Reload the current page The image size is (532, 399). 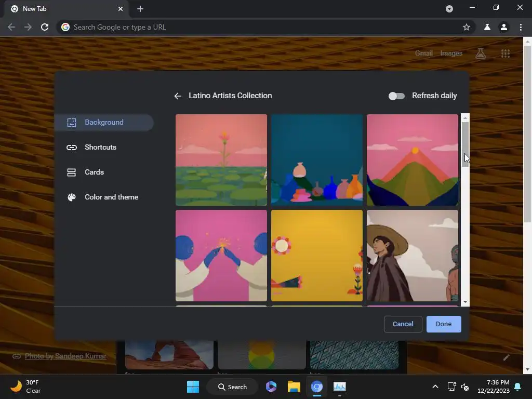[45, 27]
